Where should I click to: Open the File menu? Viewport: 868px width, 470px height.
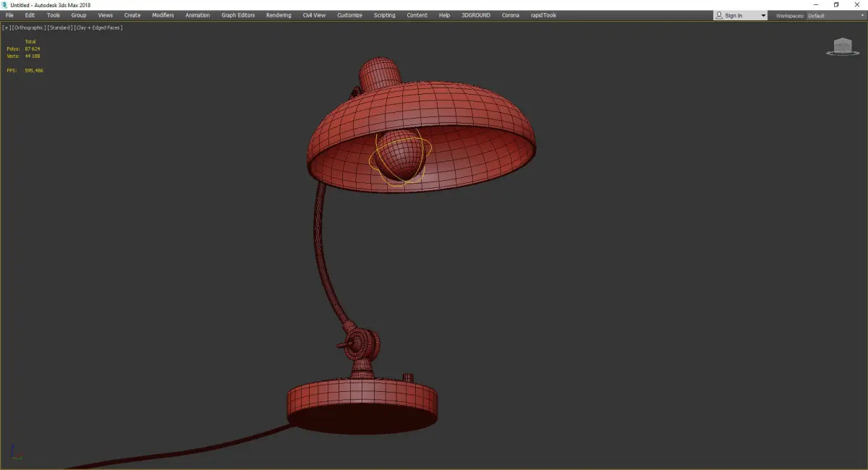pyautogui.click(x=9, y=15)
